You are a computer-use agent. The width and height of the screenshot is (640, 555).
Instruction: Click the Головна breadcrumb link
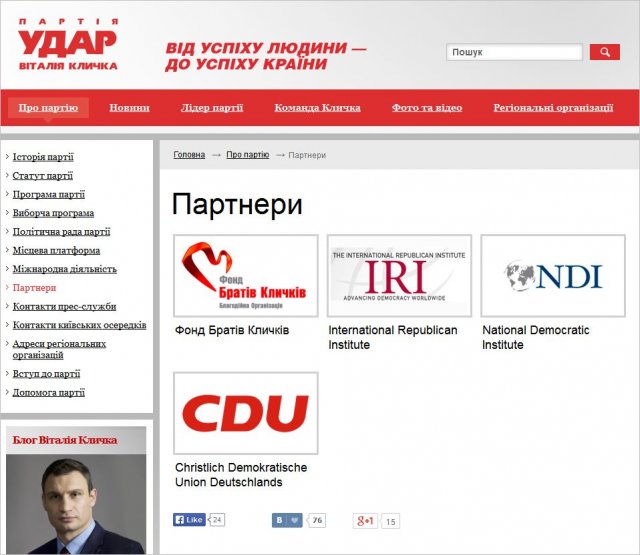pyautogui.click(x=189, y=155)
